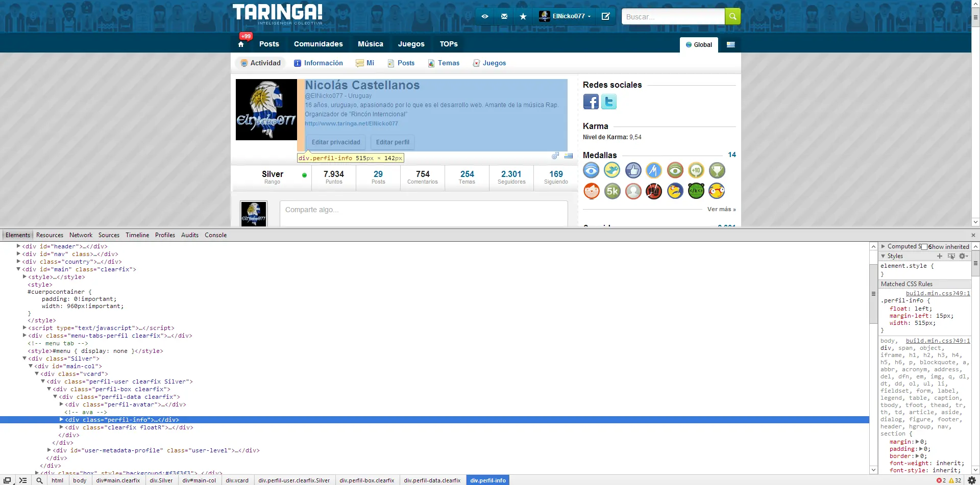Screen dimensions: 980x485
Task: Click the New Style Rule plus icon
Action: click(x=940, y=256)
